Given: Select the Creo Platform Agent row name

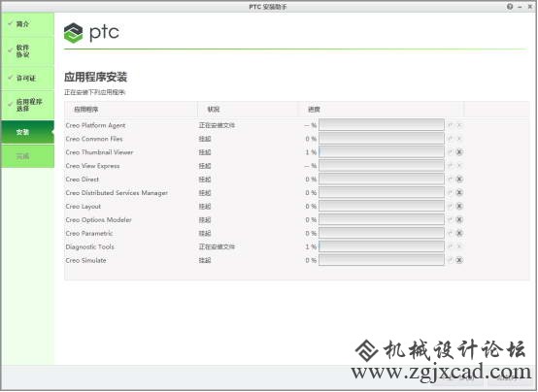Looking at the screenshot, I should 95,125.
